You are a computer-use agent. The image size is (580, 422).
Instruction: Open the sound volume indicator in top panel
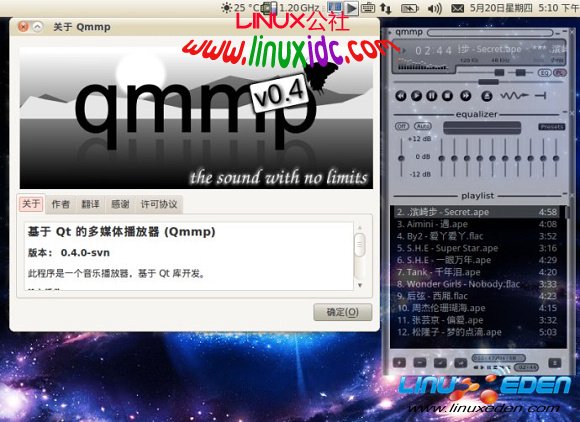[435, 8]
